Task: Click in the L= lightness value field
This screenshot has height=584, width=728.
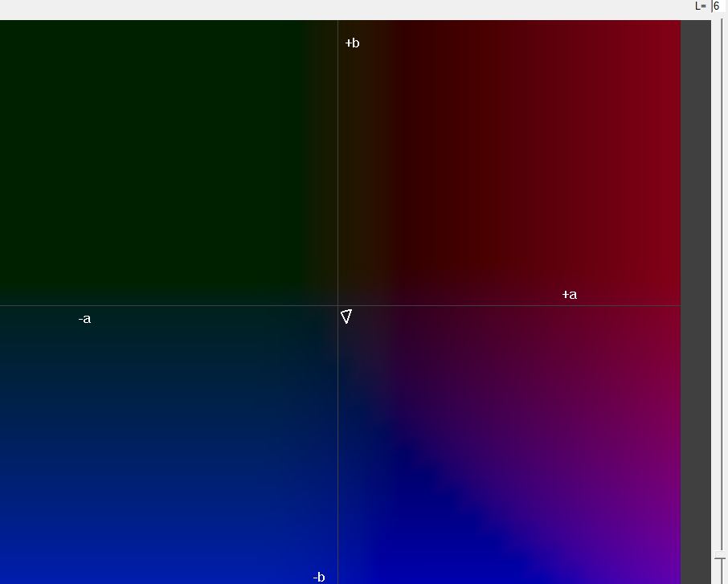Action: (x=719, y=6)
